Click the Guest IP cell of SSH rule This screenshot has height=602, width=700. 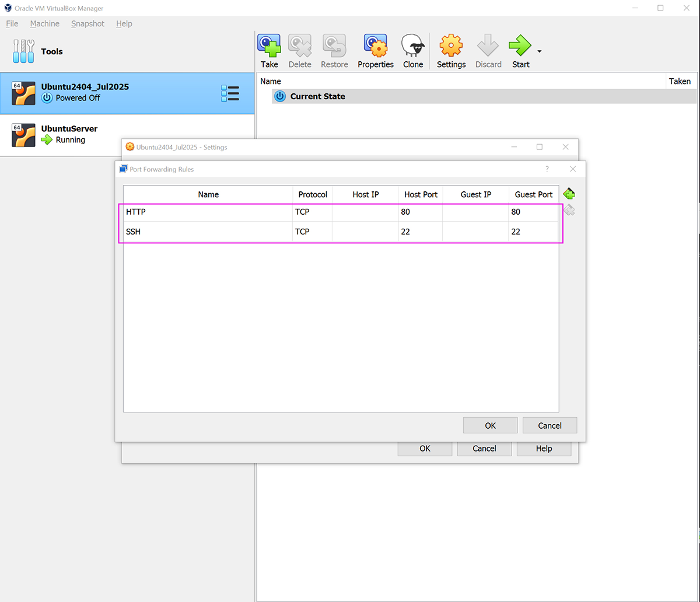476,232
